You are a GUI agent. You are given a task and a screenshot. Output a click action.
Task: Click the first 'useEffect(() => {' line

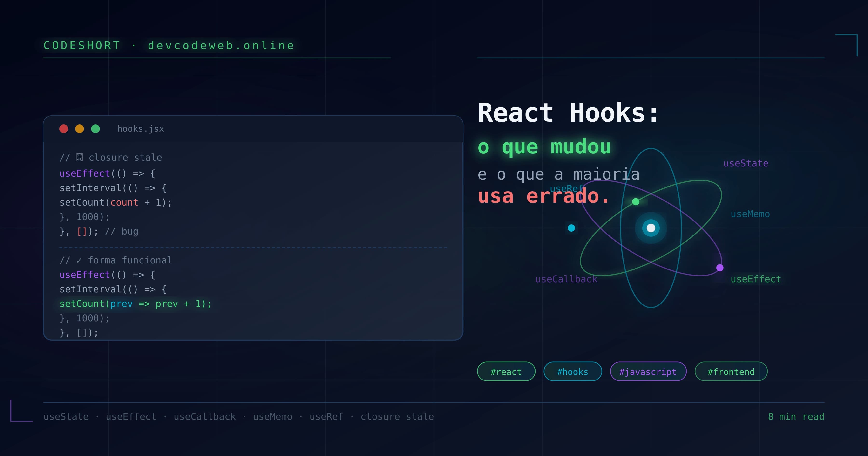[x=108, y=173]
